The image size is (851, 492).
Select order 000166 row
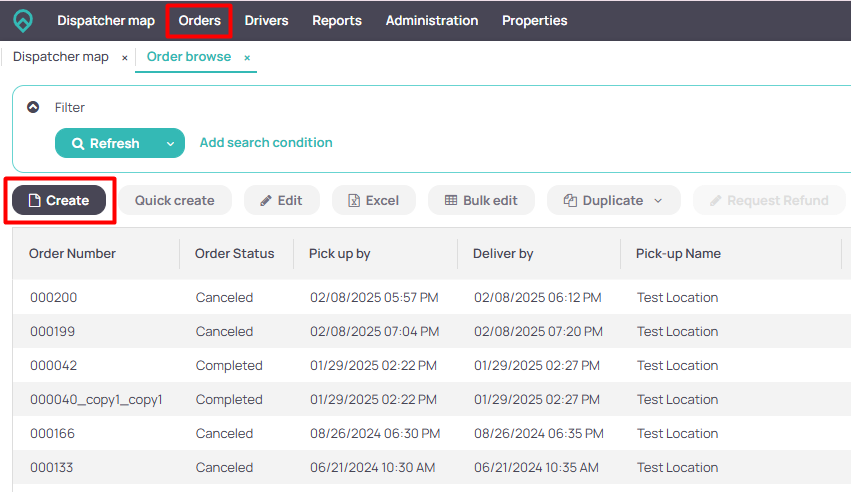(x=431, y=433)
